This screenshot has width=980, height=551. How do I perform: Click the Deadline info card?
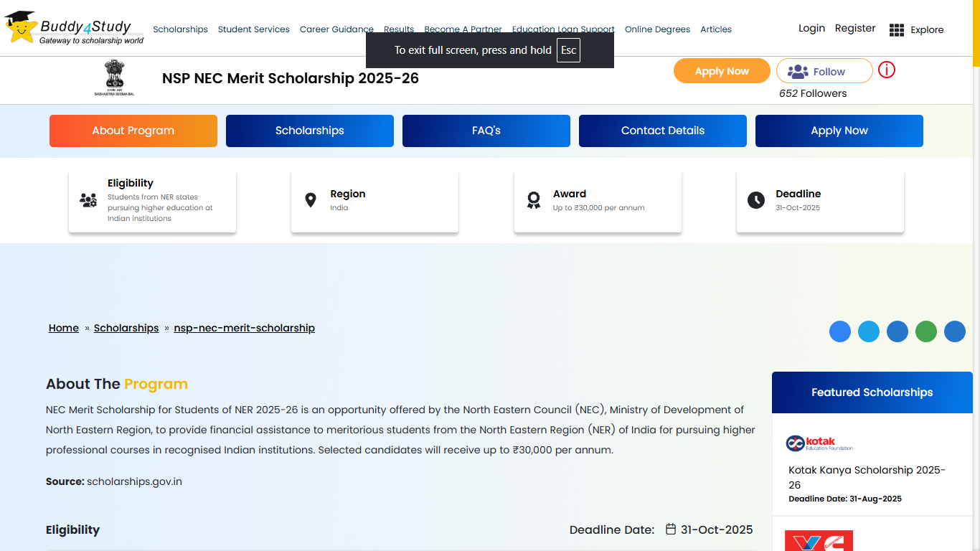pyautogui.click(x=820, y=201)
